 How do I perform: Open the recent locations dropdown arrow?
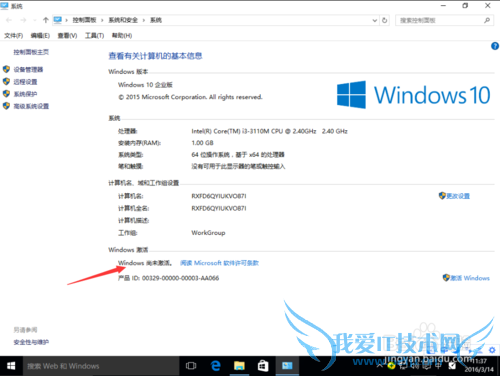34,20
